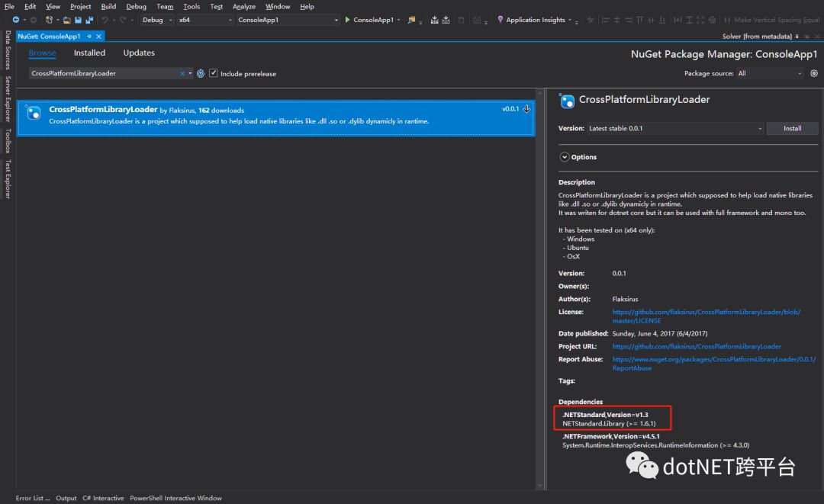Open the Debug configuration dropdown

coord(157,20)
